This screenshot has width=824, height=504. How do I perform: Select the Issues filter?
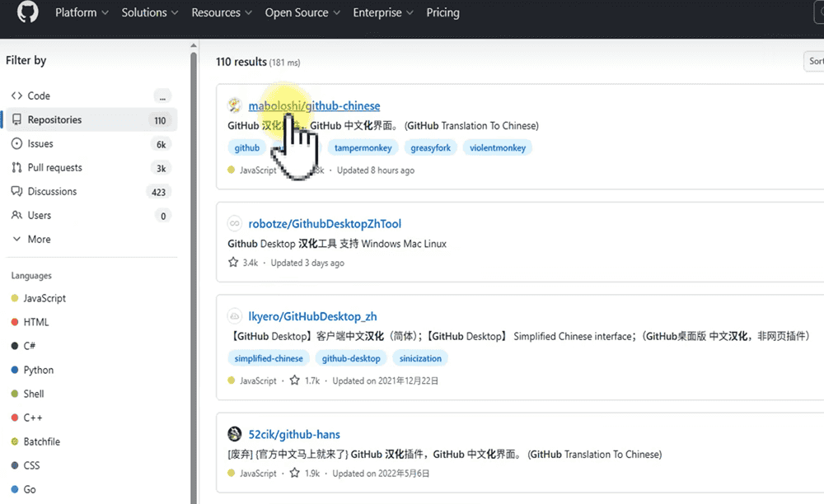click(x=40, y=143)
